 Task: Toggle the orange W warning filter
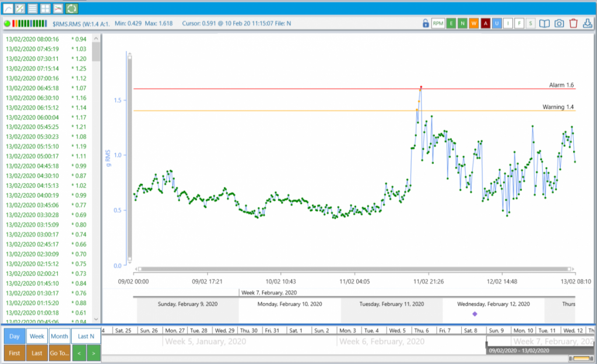[x=473, y=23]
